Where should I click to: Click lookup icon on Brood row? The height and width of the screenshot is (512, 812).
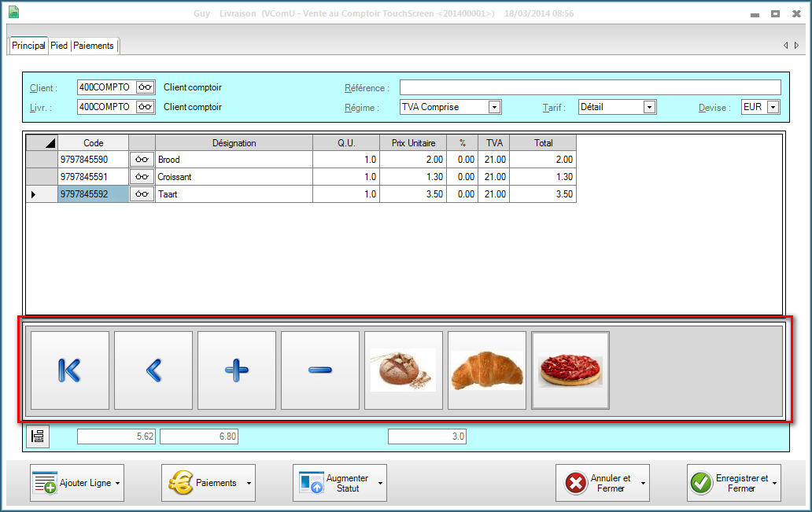tap(142, 160)
